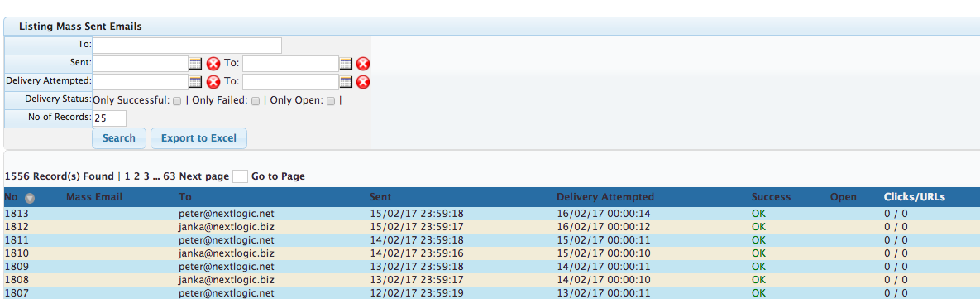The height and width of the screenshot is (299, 980).
Task: Click the 1556 Record(s) Found text
Action: (x=59, y=176)
